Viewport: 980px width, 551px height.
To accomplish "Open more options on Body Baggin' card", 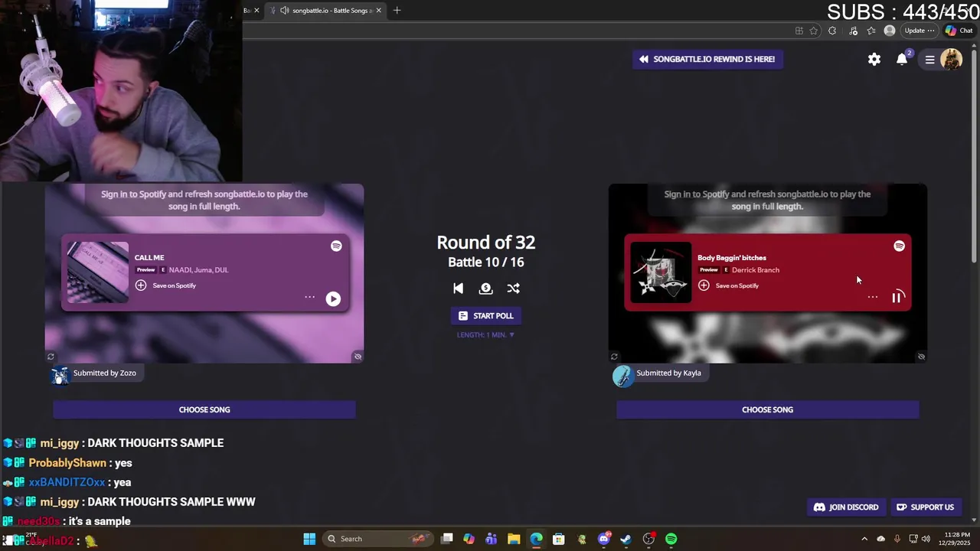I will click(x=872, y=297).
